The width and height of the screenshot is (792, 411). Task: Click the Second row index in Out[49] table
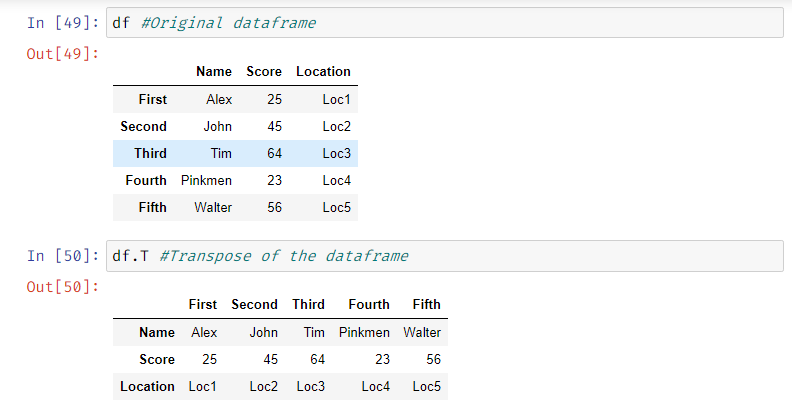point(143,126)
